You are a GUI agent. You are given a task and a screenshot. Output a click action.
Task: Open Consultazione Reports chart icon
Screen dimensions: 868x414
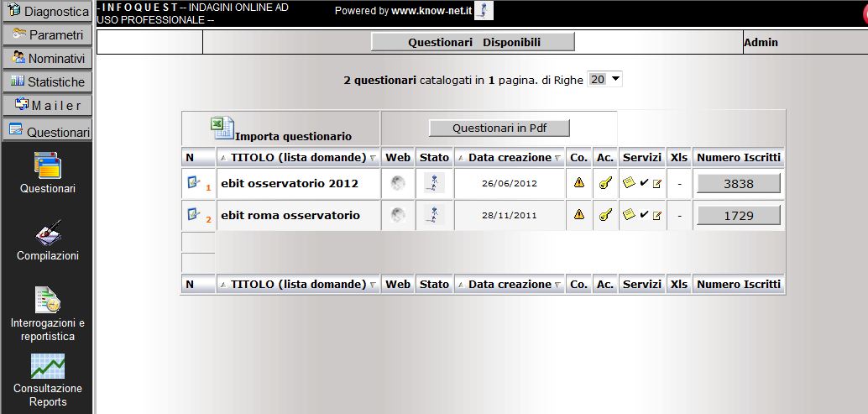[x=48, y=366]
